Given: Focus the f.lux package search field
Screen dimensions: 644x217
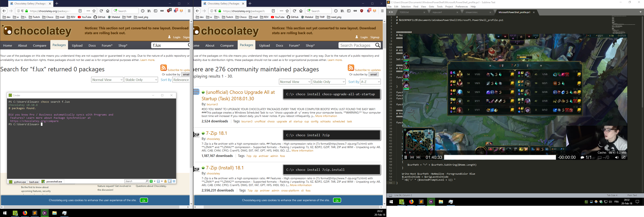Looking at the screenshot, I should (x=169, y=45).
